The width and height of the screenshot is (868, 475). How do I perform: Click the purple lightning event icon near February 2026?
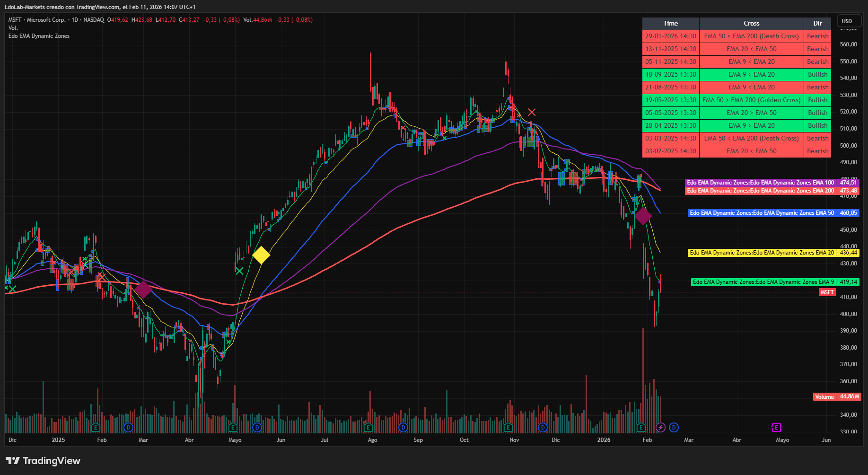(x=659, y=427)
